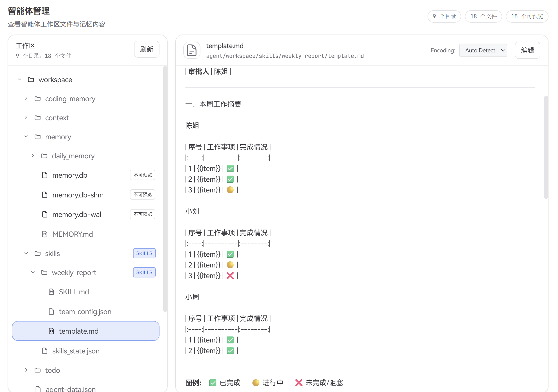Viewport: 558px width, 392px height.
Task: Click the 未完成/阻塞 legend label
Action: pyautogui.click(x=324, y=383)
